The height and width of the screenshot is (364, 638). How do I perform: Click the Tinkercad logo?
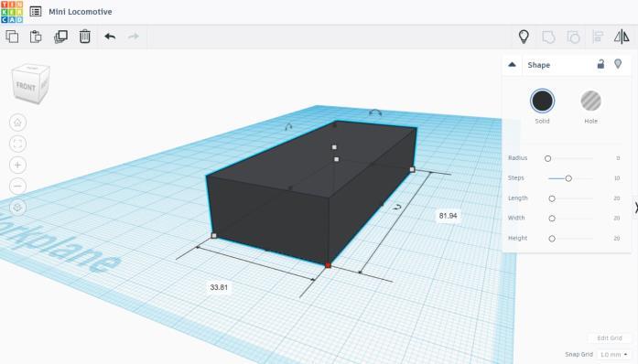coord(12,12)
